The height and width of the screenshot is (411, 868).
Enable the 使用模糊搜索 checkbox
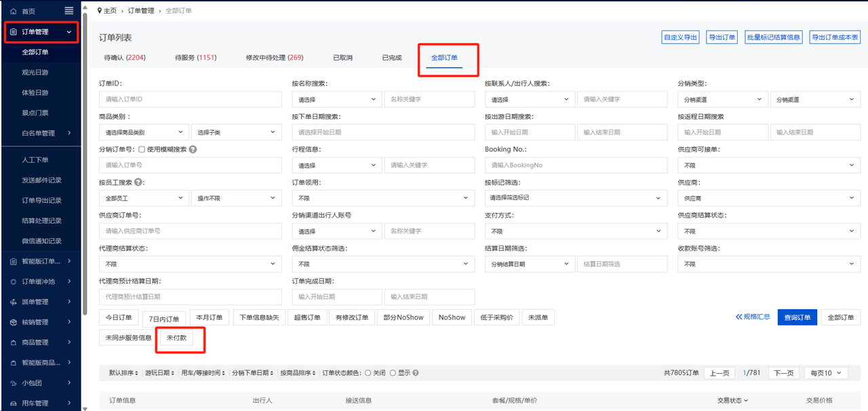(x=142, y=149)
